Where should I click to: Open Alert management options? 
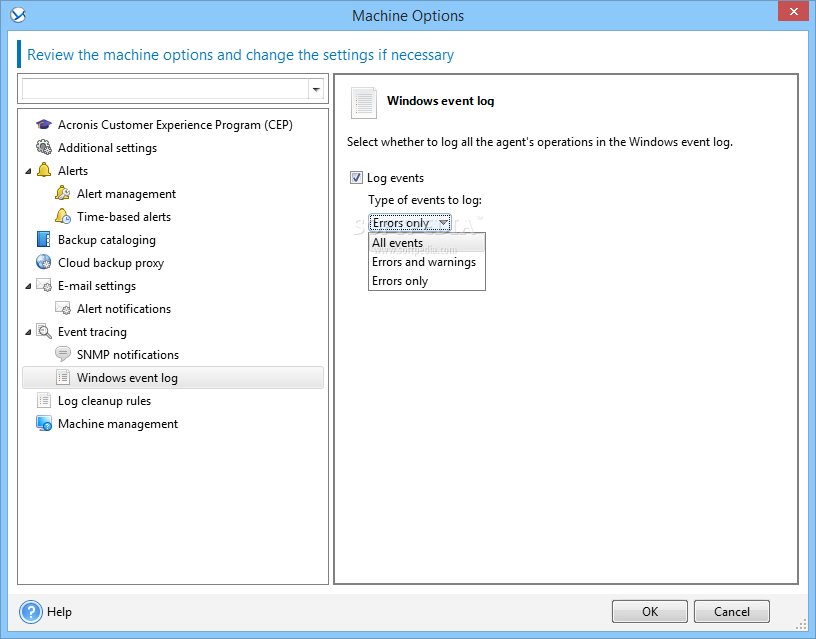(x=126, y=194)
